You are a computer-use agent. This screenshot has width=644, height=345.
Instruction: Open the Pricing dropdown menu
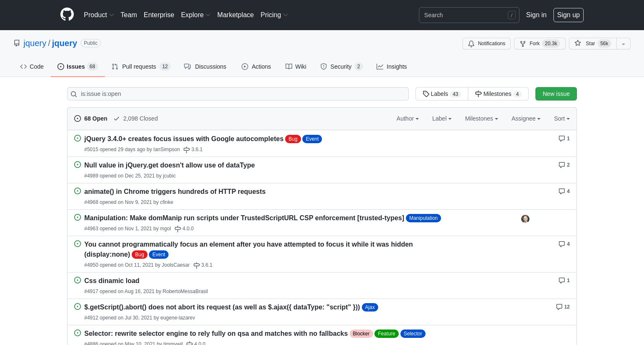(x=274, y=15)
